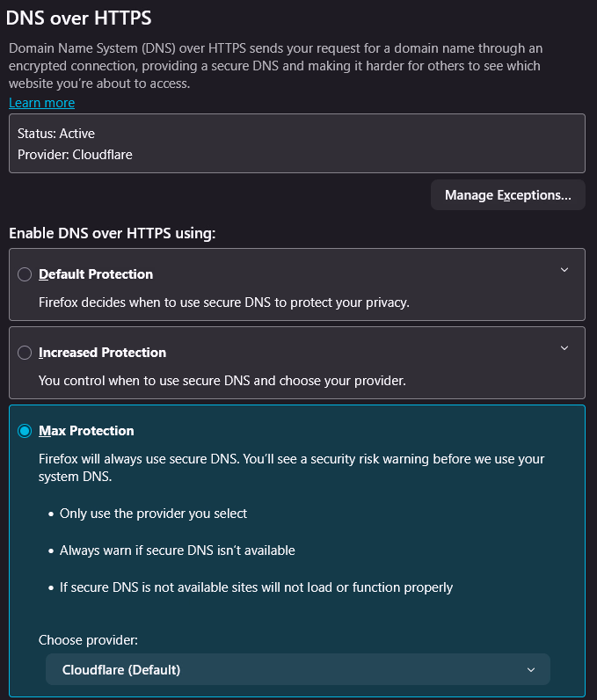Open the Learn more link
Viewport: 597px width, 700px height.
(41, 103)
